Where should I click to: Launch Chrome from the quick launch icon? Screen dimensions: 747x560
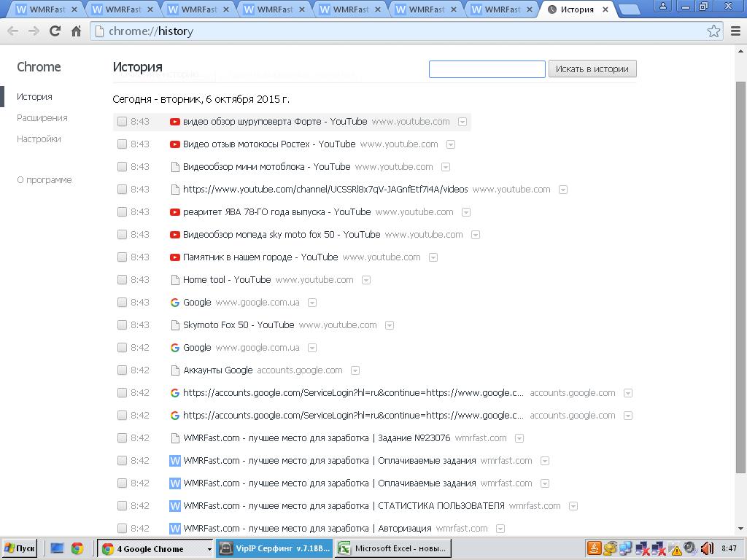click(x=77, y=548)
